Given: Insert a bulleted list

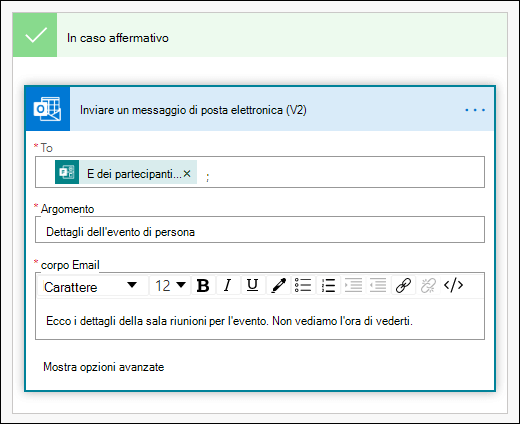Looking at the screenshot, I should (303, 286).
